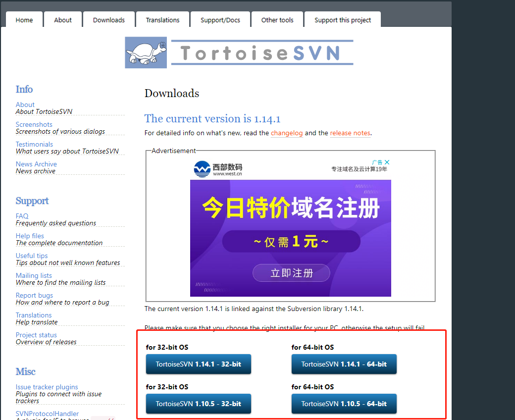The image size is (515, 420).
Task: Click the Misc sidebar heading
Action: pos(25,371)
